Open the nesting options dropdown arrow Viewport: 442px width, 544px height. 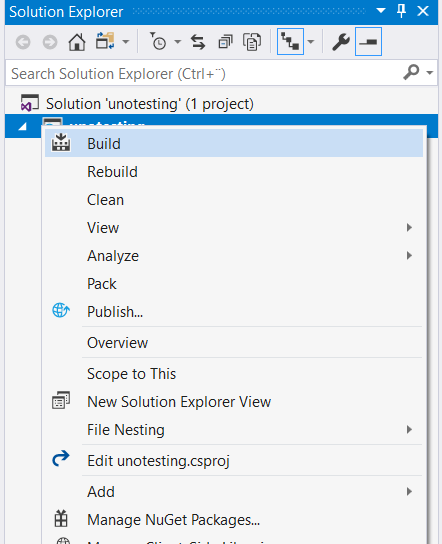(x=311, y=42)
